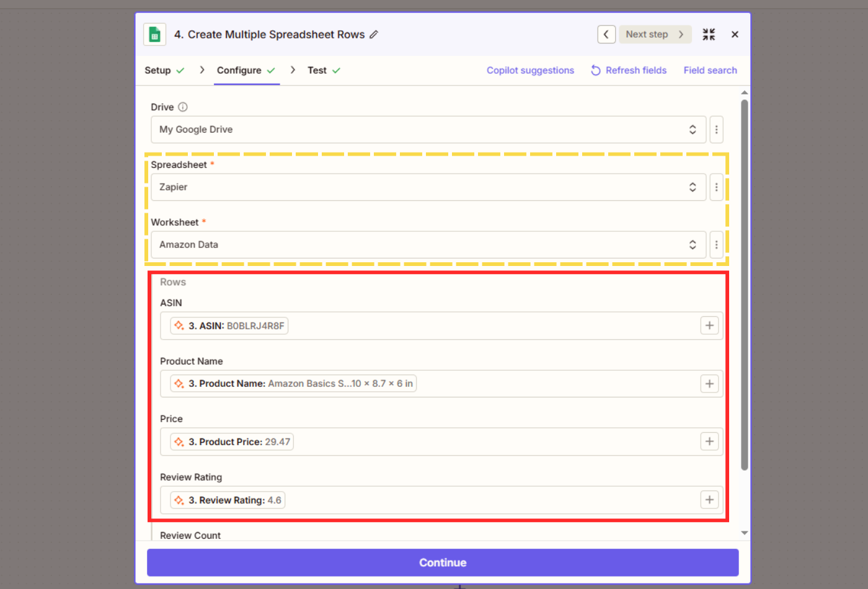Viewport: 868px width, 589px height.
Task: Open the Spreadsheet dropdown showing Zapier
Action: (428, 187)
